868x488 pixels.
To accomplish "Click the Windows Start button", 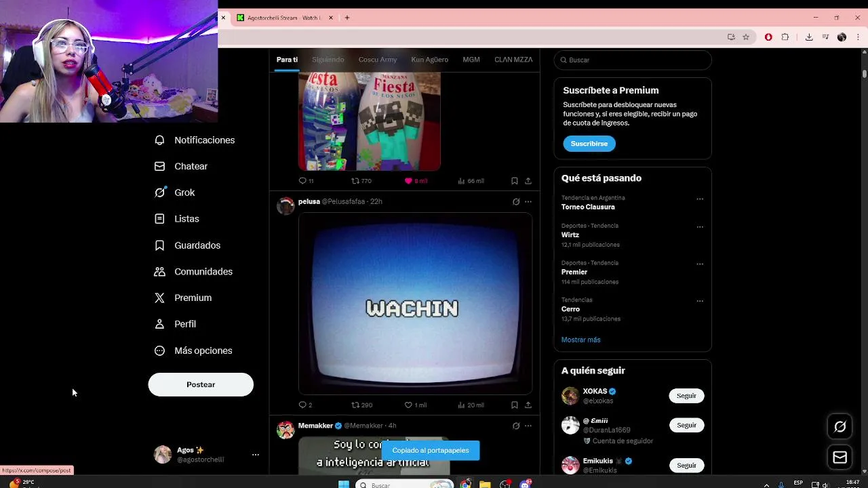I will coord(344,485).
